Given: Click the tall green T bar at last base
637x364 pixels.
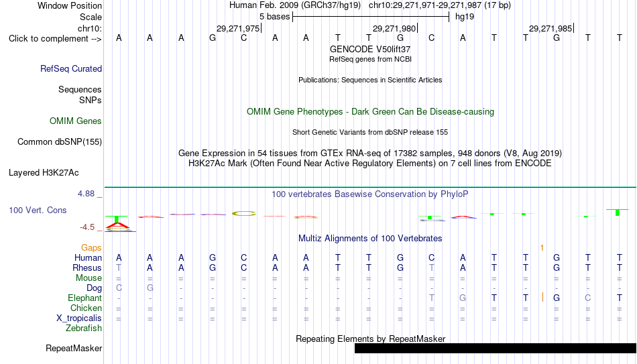Looking at the screenshot, I should pyautogui.click(x=617, y=212).
